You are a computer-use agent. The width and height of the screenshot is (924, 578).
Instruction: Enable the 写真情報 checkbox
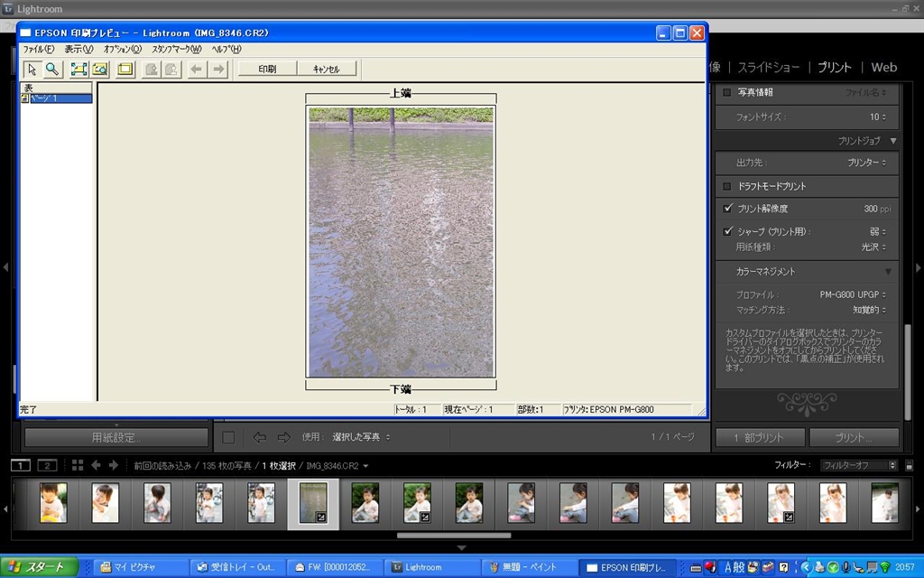tap(727, 92)
